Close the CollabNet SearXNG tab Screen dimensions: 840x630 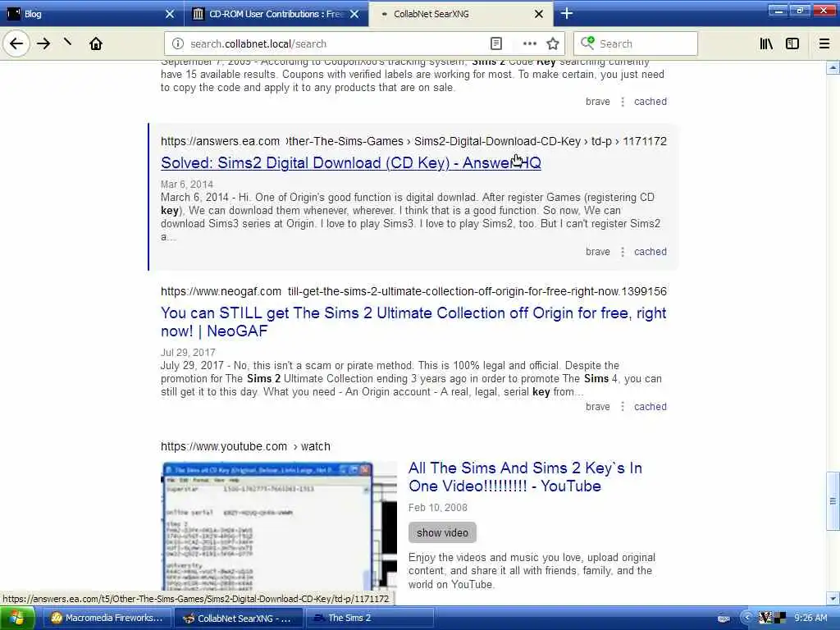539,14
